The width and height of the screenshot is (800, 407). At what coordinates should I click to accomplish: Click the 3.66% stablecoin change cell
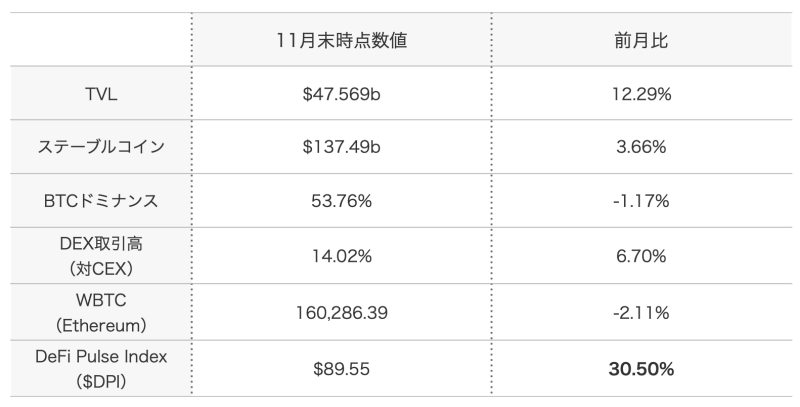click(x=641, y=147)
